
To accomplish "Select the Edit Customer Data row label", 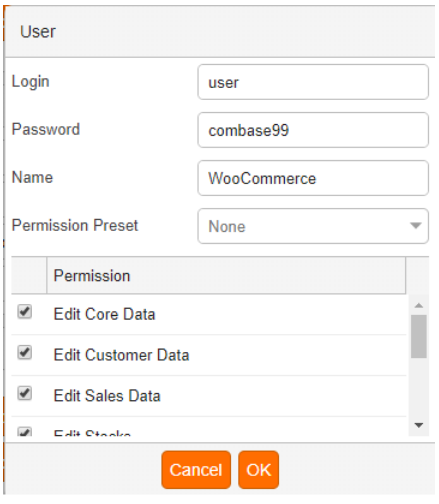I will click(121, 355).
